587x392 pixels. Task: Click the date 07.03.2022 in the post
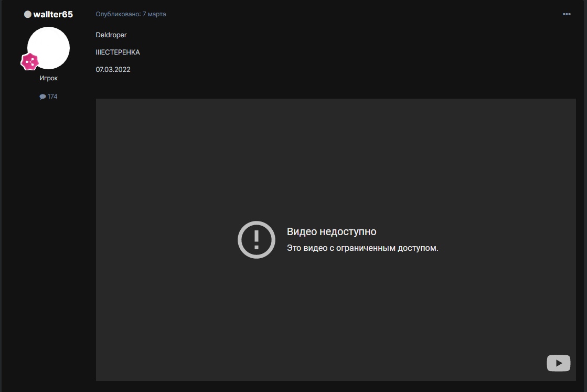113,69
